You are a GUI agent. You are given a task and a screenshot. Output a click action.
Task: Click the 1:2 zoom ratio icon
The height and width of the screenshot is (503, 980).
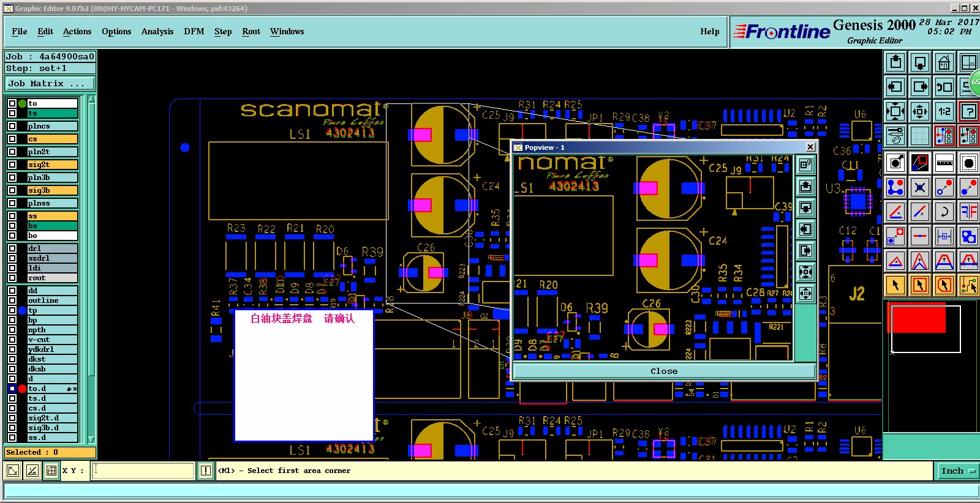coord(944,111)
